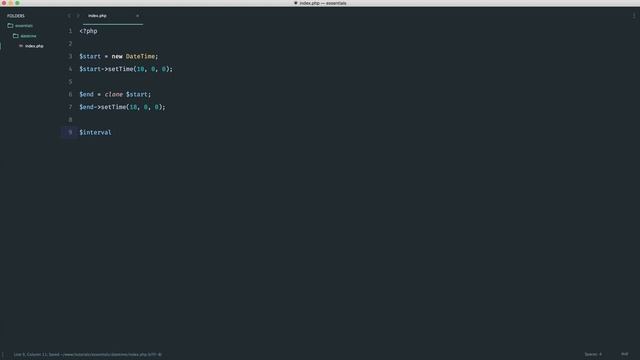Click the FOLDERS sidebar heading
Viewport: 640px width, 360px height.
16,16
